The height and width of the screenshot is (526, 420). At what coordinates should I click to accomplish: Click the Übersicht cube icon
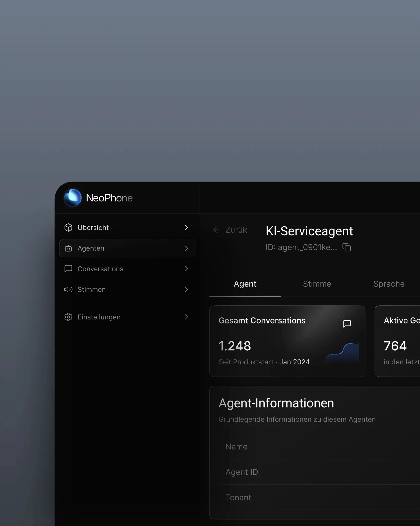click(68, 227)
